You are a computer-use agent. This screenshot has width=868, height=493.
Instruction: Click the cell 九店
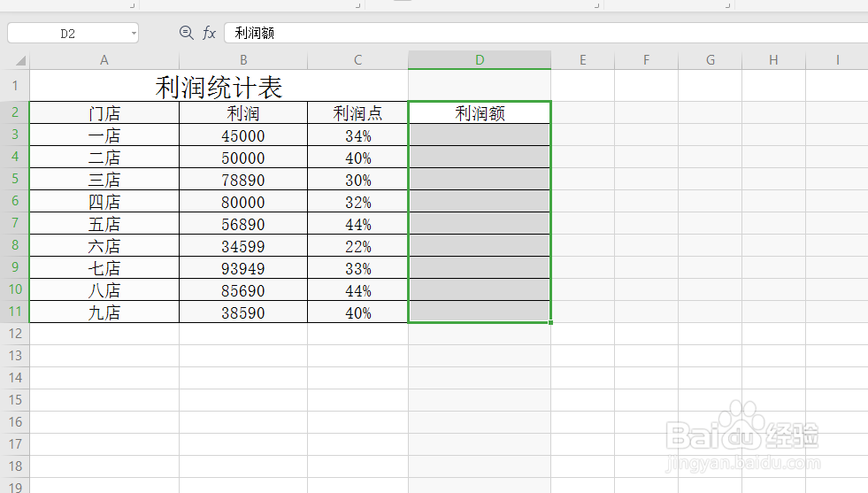coord(104,312)
